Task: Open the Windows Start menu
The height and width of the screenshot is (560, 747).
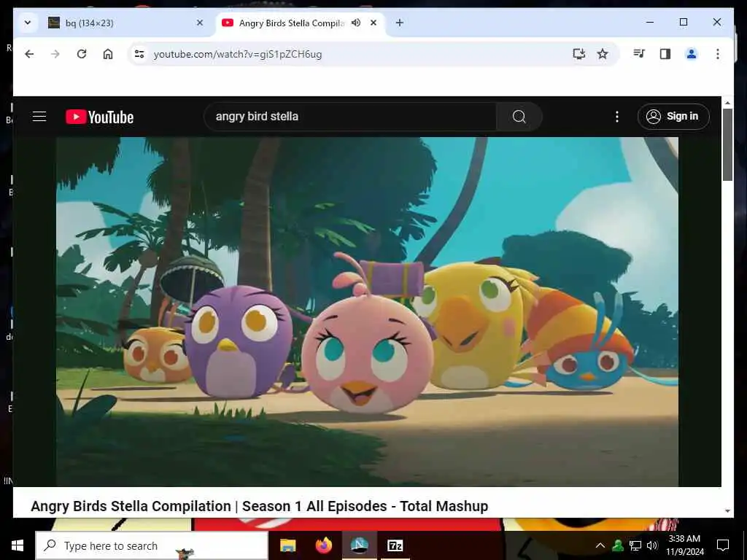Action: coord(18,545)
